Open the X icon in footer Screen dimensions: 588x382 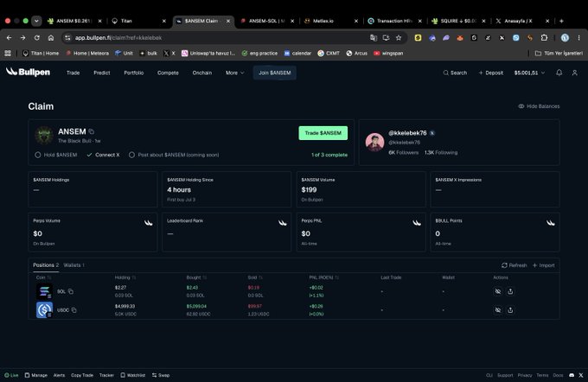[581, 375]
